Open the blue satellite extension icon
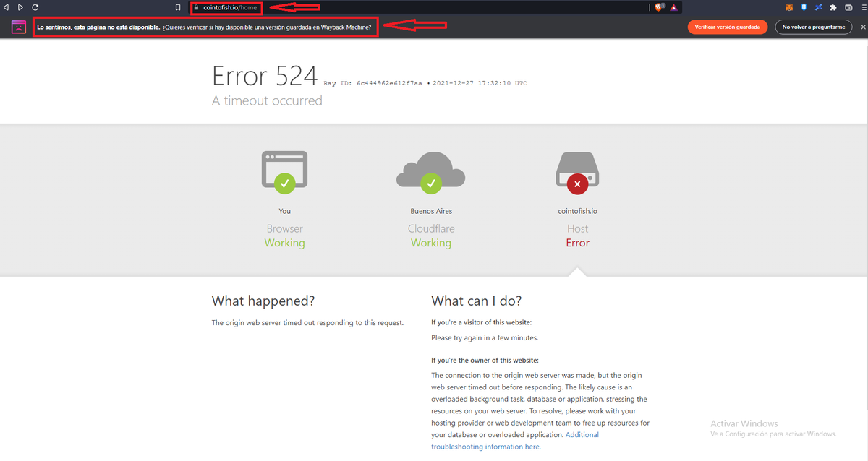This screenshot has width=868, height=461. [x=818, y=7]
